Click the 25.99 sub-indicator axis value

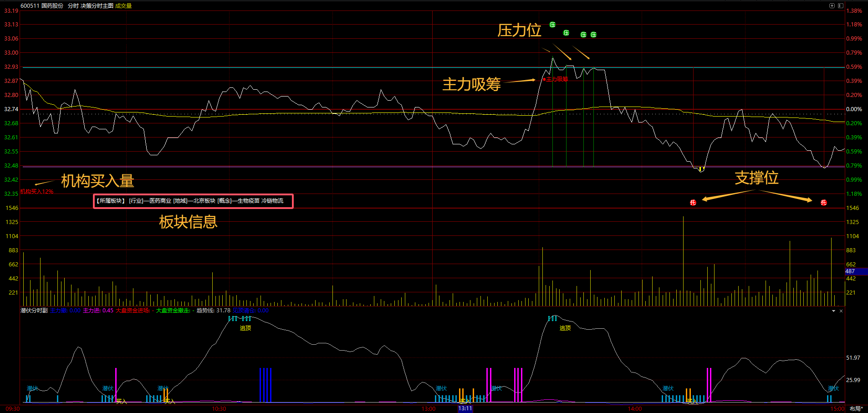[x=853, y=380]
